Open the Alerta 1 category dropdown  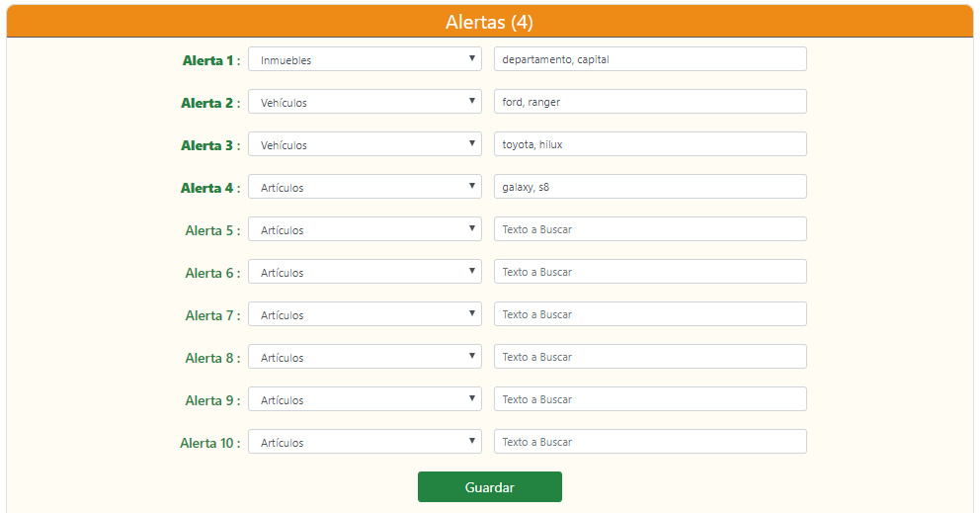point(365,59)
